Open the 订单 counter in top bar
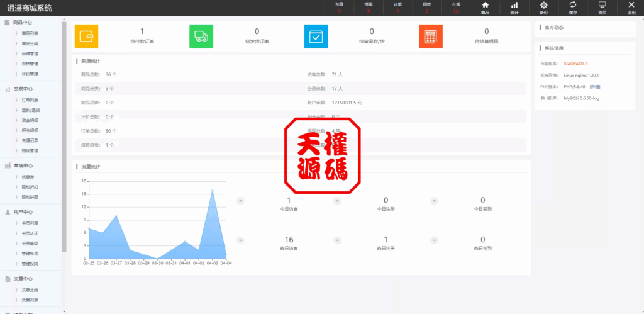Viewport: 644px width, 314px height. click(397, 8)
